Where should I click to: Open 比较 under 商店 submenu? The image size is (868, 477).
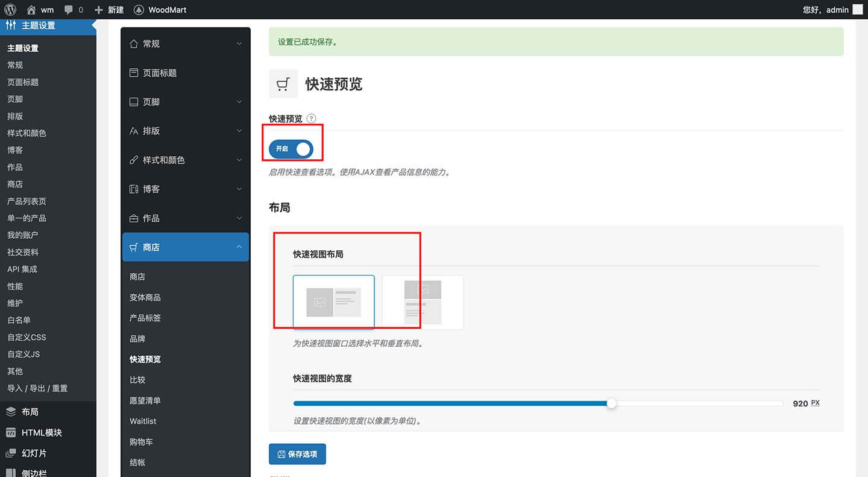coord(137,380)
